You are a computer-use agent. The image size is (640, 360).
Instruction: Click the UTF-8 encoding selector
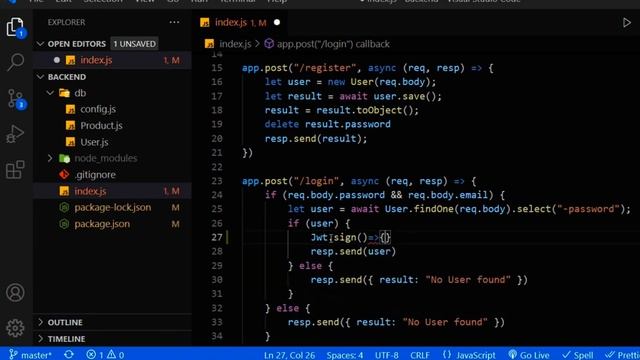point(387,354)
